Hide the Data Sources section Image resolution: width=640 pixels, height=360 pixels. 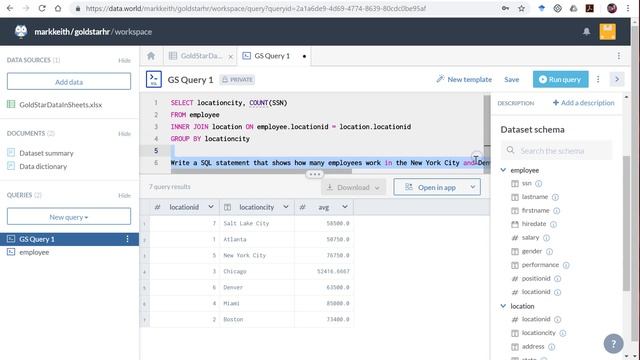point(124,60)
